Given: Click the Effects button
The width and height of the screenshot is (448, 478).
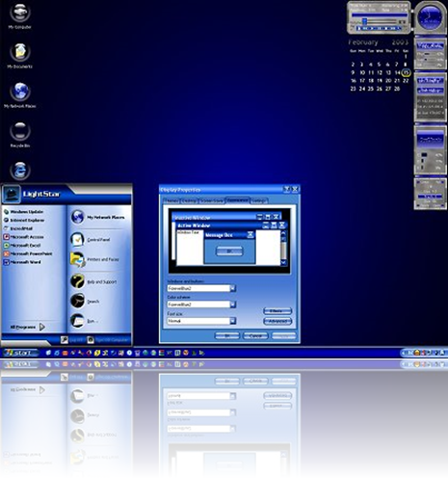Looking at the screenshot, I should pos(277,311).
